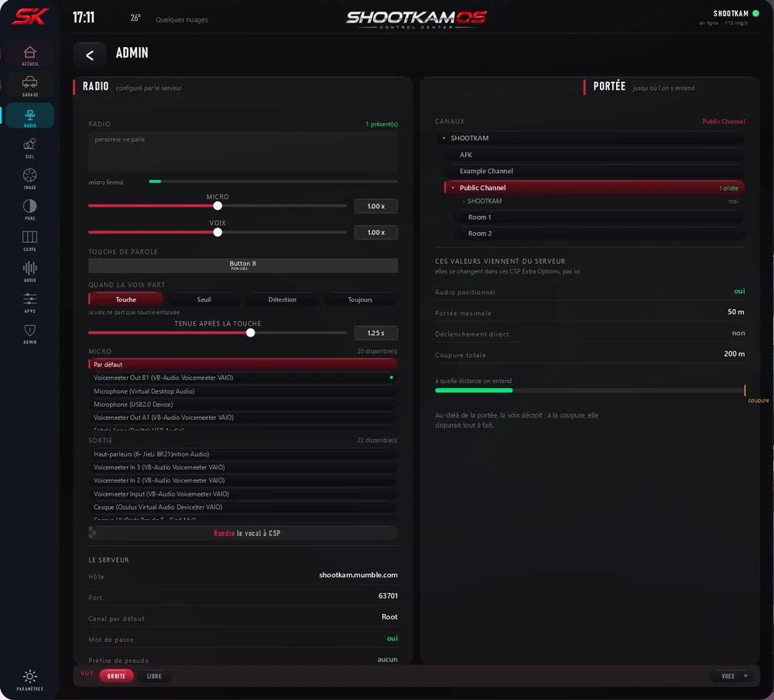Select Room 2 channel
This screenshot has height=700, width=774.
598,234
